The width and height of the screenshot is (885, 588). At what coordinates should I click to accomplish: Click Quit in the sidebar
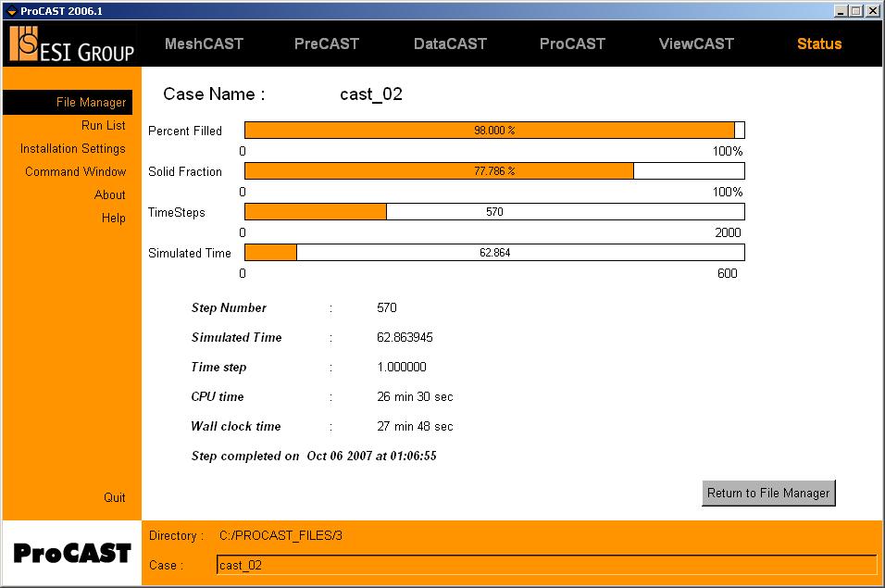tap(114, 497)
